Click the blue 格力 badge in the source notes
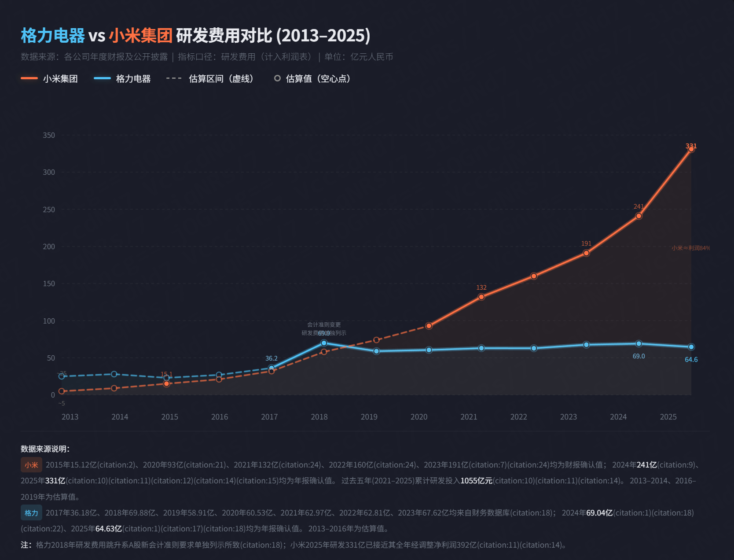Image resolution: width=734 pixels, height=560 pixels. [x=31, y=513]
